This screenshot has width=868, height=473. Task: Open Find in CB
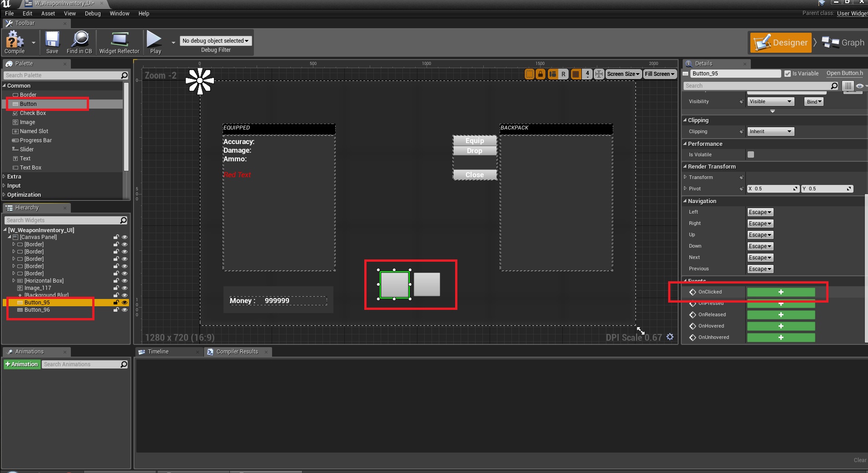pos(79,42)
